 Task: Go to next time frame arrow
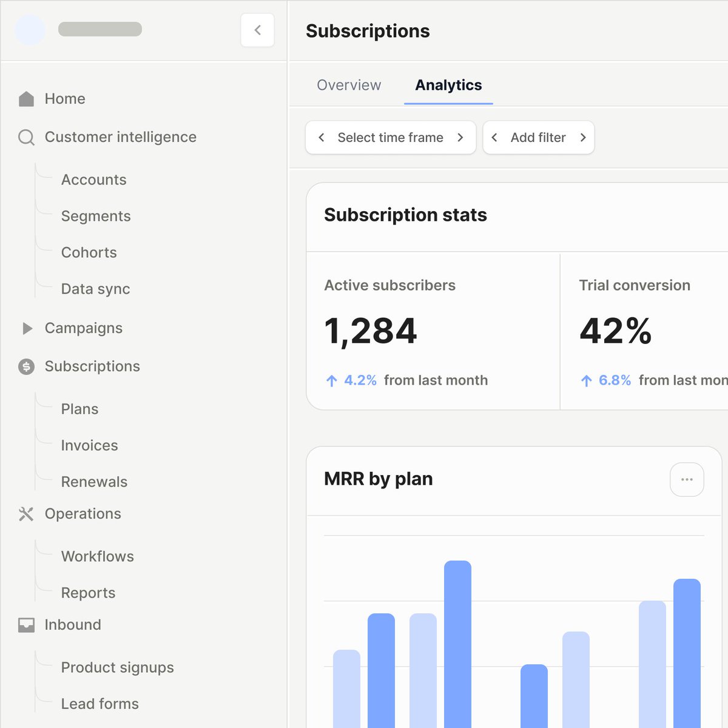pos(460,138)
